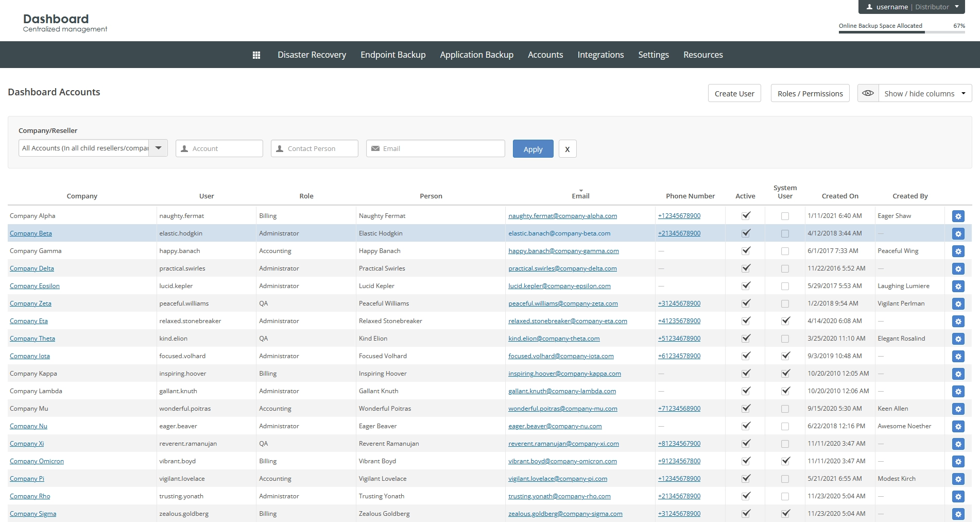Open email link naughty.fermat@company-alpha.com
This screenshot has width=980, height=522.
pos(562,216)
